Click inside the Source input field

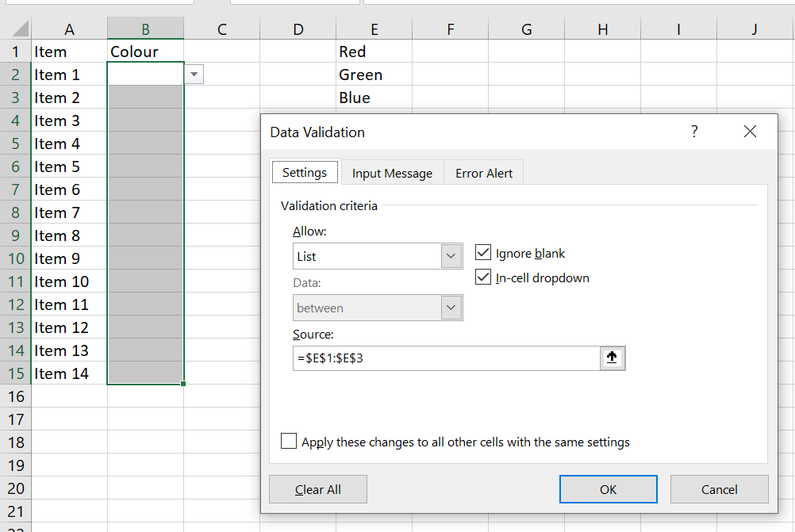pos(444,358)
